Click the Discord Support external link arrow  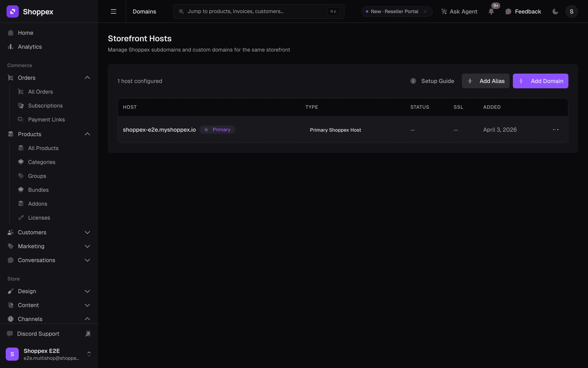(x=88, y=334)
